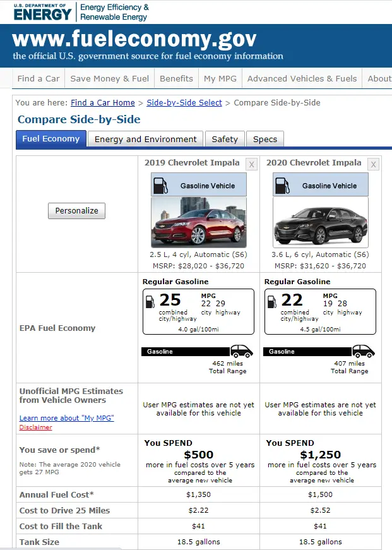Image resolution: width=392 pixels, height=550 pixels.
Task: Click the $1,250 spend amount
Action: 320,455
